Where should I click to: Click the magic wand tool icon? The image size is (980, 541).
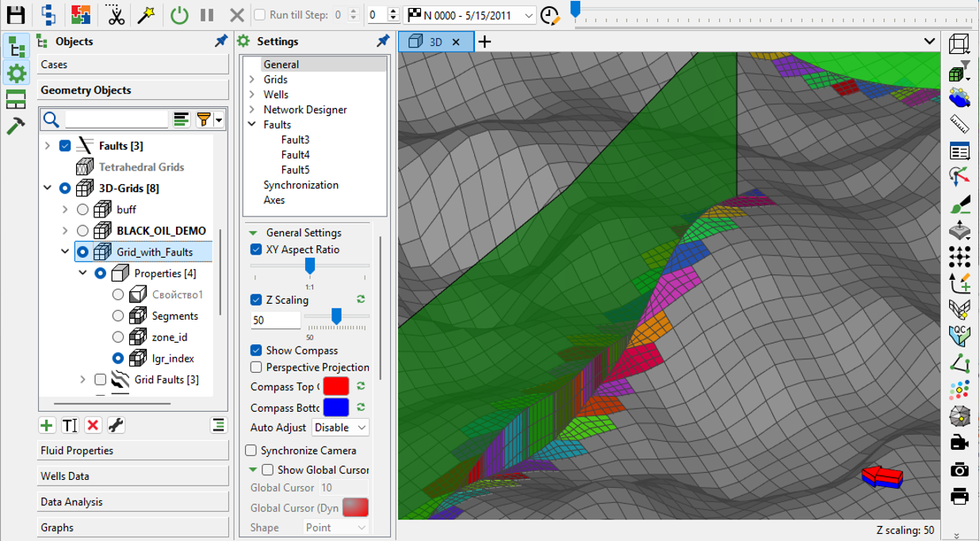coord(145,14)
